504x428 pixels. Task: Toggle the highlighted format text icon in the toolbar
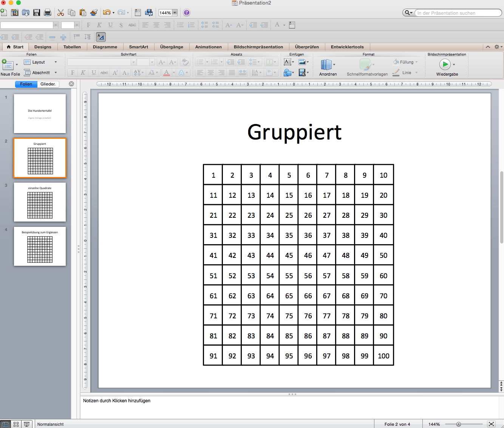click(100, 37)
